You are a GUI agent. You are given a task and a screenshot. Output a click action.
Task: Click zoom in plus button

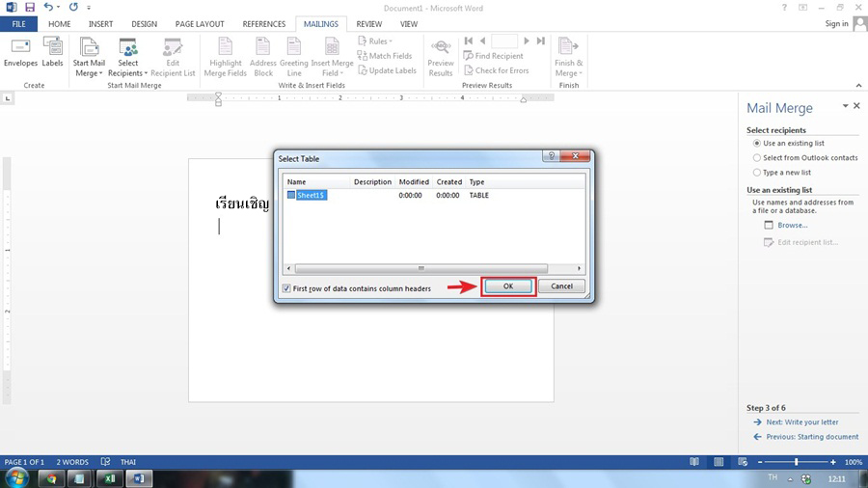(833, 462)
